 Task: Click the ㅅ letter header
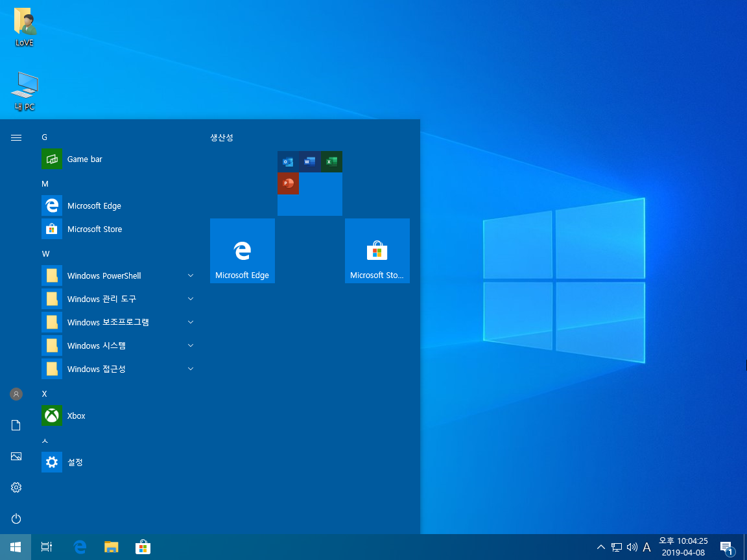point(45,441)
